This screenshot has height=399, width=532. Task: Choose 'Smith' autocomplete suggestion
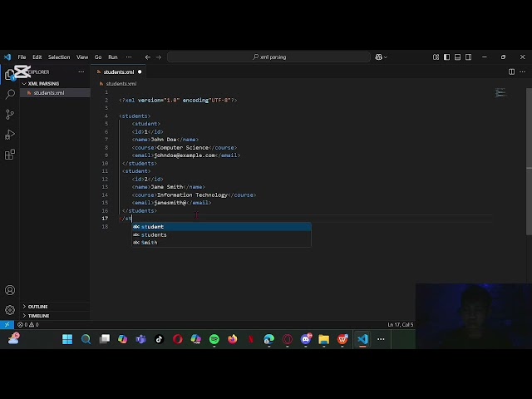tap(221, 243)
